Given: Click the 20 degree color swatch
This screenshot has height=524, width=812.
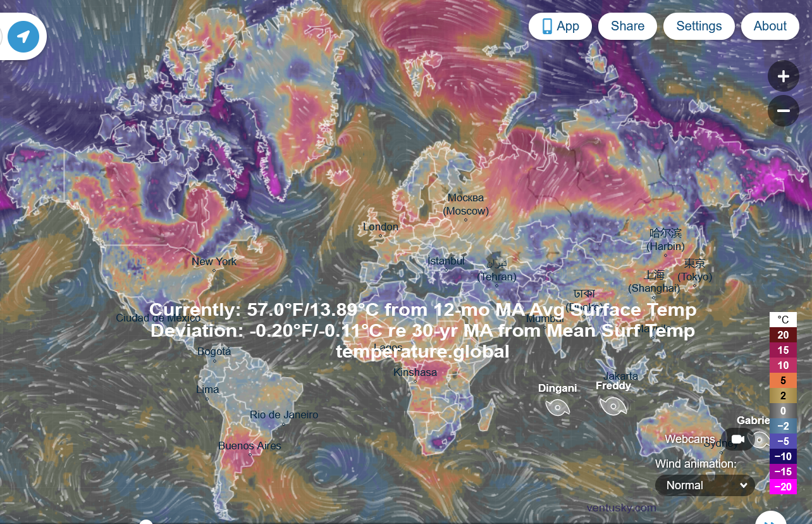Looking at the screenshot, I should coord(782,335).
